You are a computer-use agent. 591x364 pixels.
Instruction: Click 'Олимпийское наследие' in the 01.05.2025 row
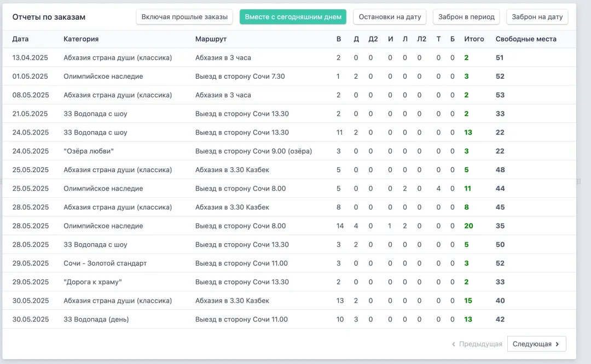pyautogui.click(x=103, y=77)
